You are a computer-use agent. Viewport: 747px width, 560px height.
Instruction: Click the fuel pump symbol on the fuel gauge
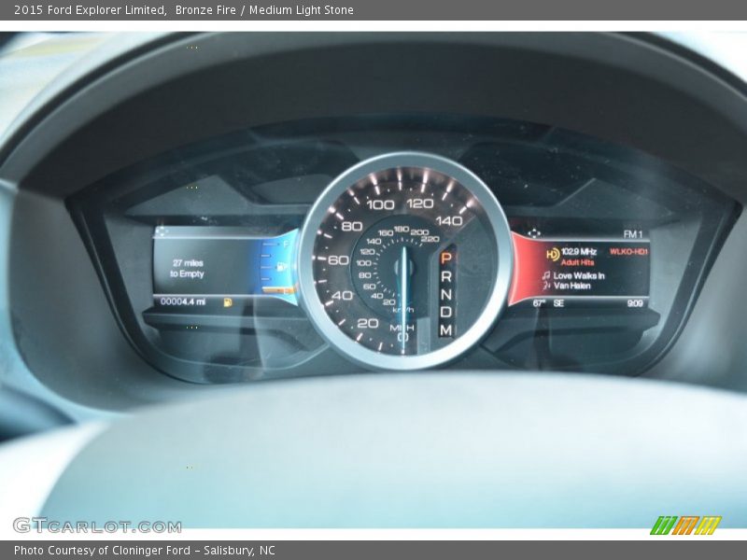pyautogui.click(x=280, y=266)
